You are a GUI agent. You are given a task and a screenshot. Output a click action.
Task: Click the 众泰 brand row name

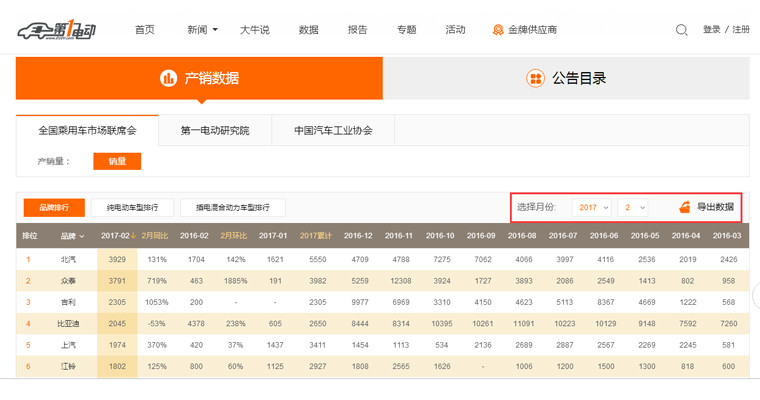point(68,281)
